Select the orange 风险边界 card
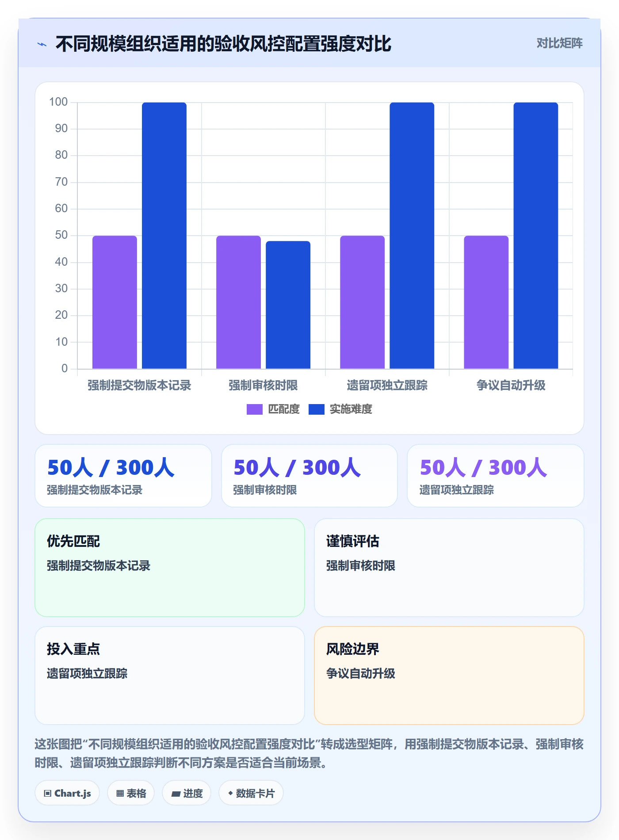619x840 pixels. tap(449, 676)
